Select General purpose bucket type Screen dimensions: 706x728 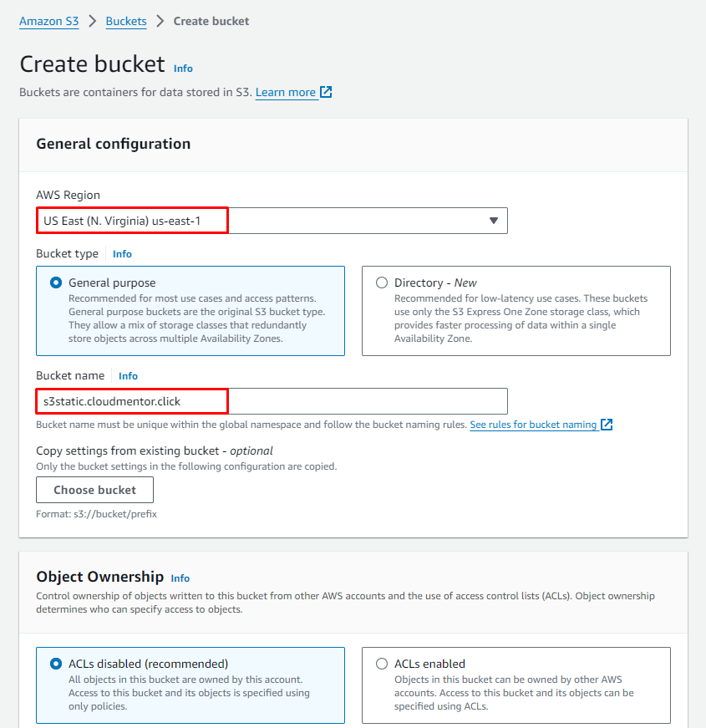click(x=57, y=283)
